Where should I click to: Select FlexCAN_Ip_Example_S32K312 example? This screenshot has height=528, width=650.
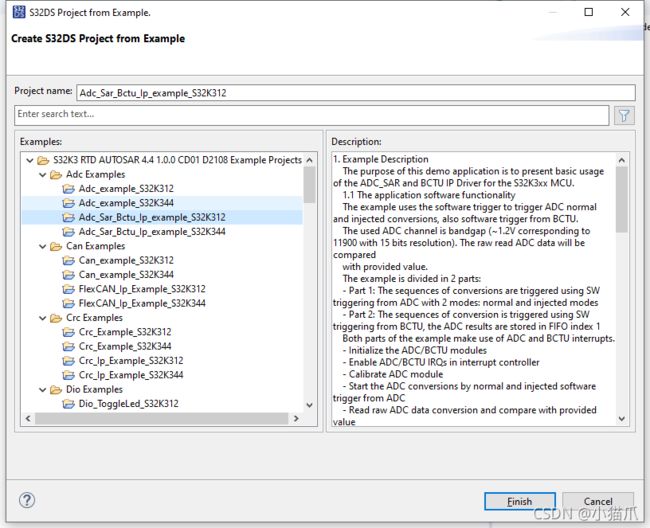click(x=142, y=289)
